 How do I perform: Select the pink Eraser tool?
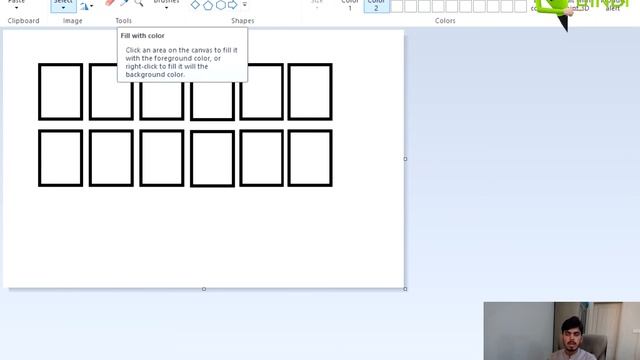pyautogui.click(x=110, y=3)
